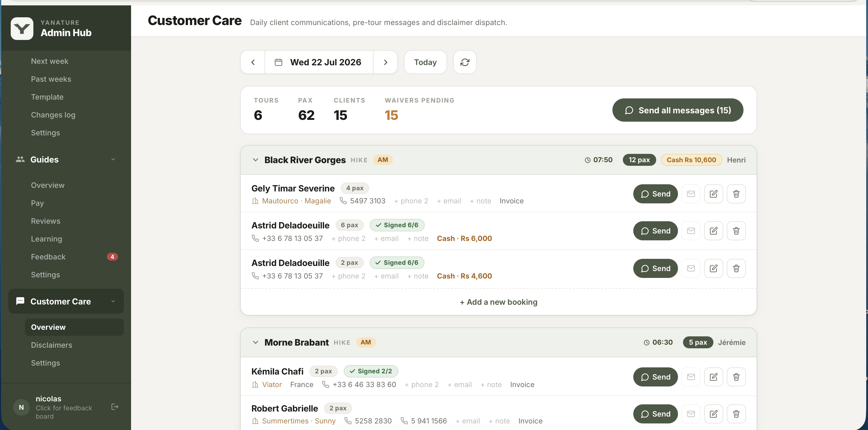This screenshot has width=868, height=430.
Task: Email icon for Astrid Deladoeuille 2 pax
Action: [x=691, y=268]
